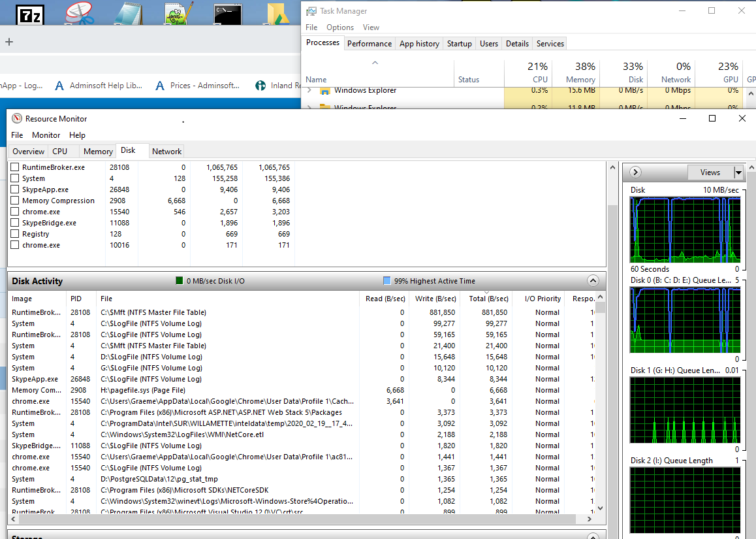Sort by the Write (B/sec) column header
This screenshot has height=539, width=756.
click(435, 299)
